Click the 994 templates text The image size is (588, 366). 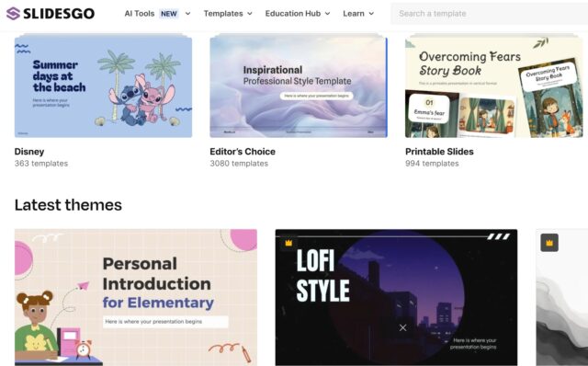pyautogui.click(x=432, y=164)
